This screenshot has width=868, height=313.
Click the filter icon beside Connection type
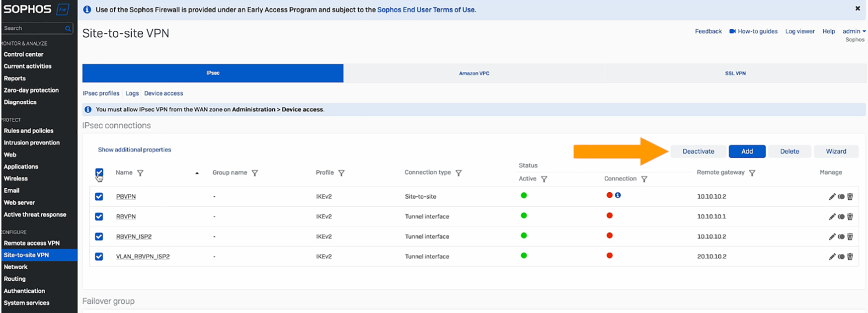(x=459, y=173)
